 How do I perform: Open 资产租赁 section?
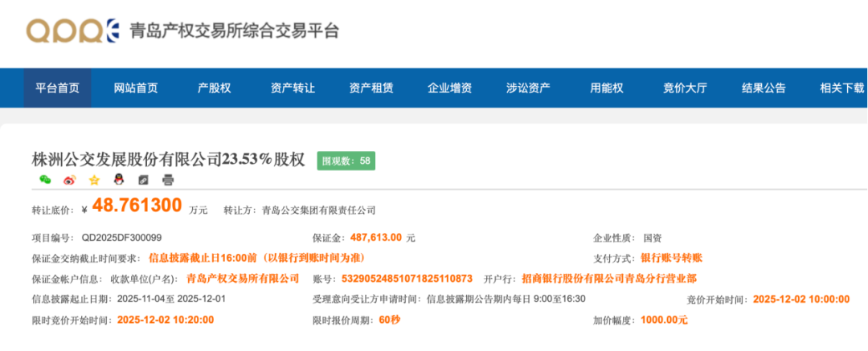point(371,88)
